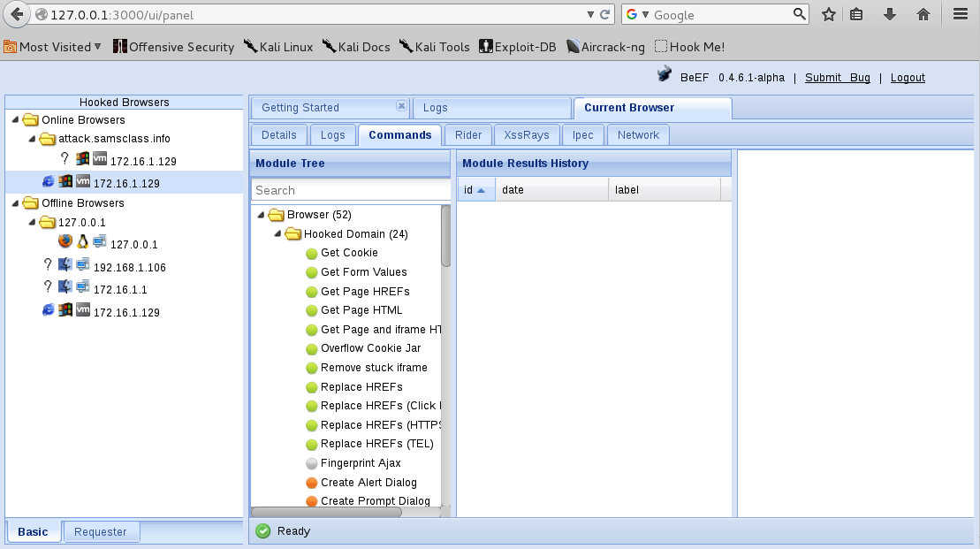
Task: Bookmark this page with the star icon
Action: tap(829, 14)
